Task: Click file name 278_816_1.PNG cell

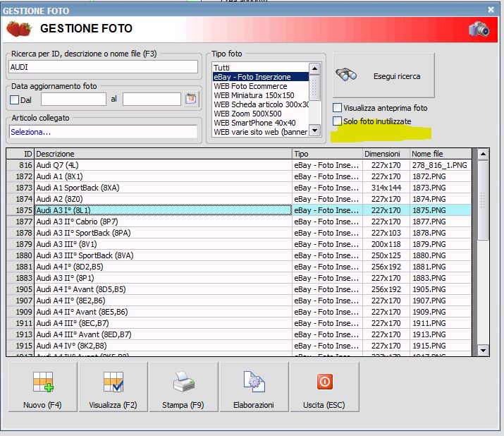Action: pyautogui.click(x=441, y=165)
